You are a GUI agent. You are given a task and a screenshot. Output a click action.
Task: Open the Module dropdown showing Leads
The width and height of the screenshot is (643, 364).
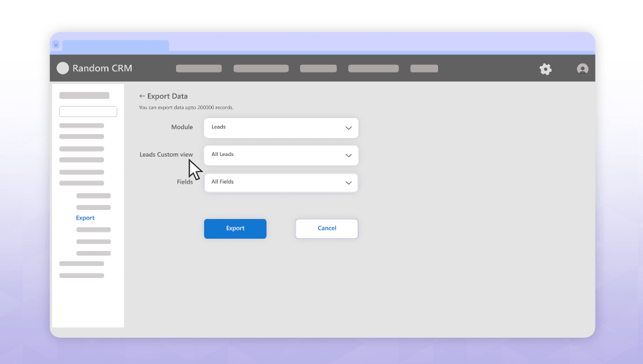point(281,128)
